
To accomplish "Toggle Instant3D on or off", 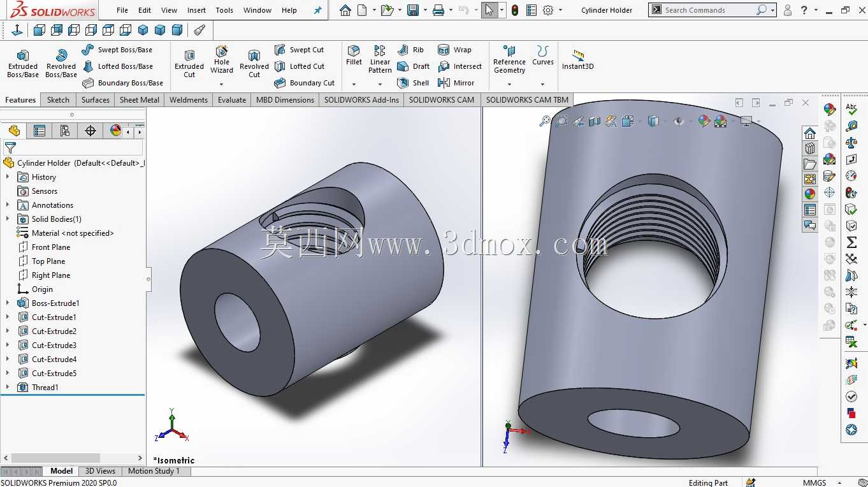I will pos(577,59).
